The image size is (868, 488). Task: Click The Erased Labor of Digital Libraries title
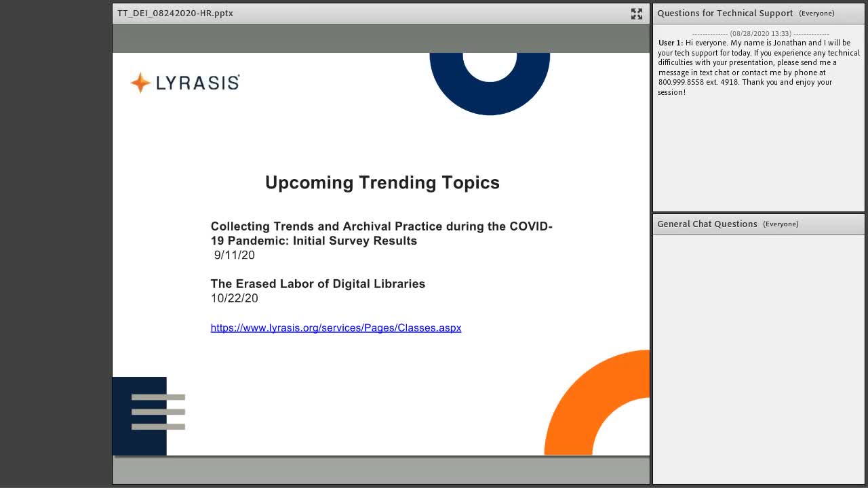pyautogui.click(x=318, y=284)
